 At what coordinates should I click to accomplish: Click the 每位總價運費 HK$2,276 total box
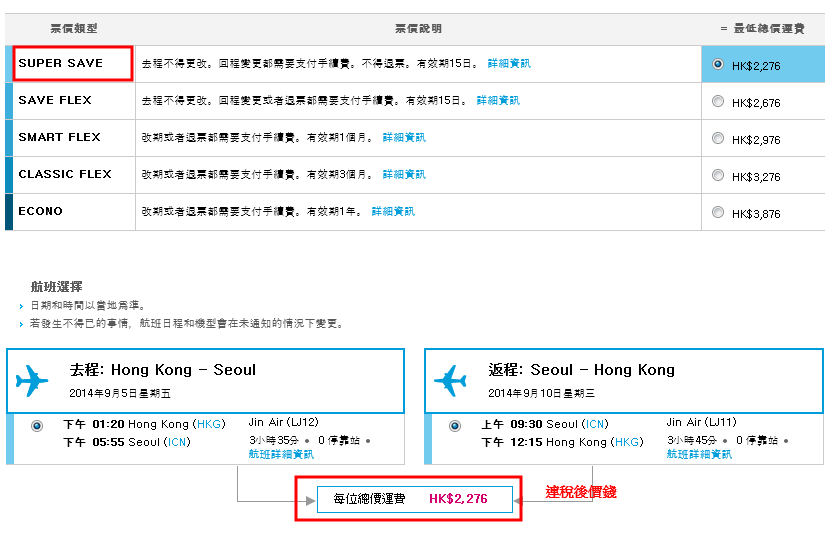click(414, 498)
